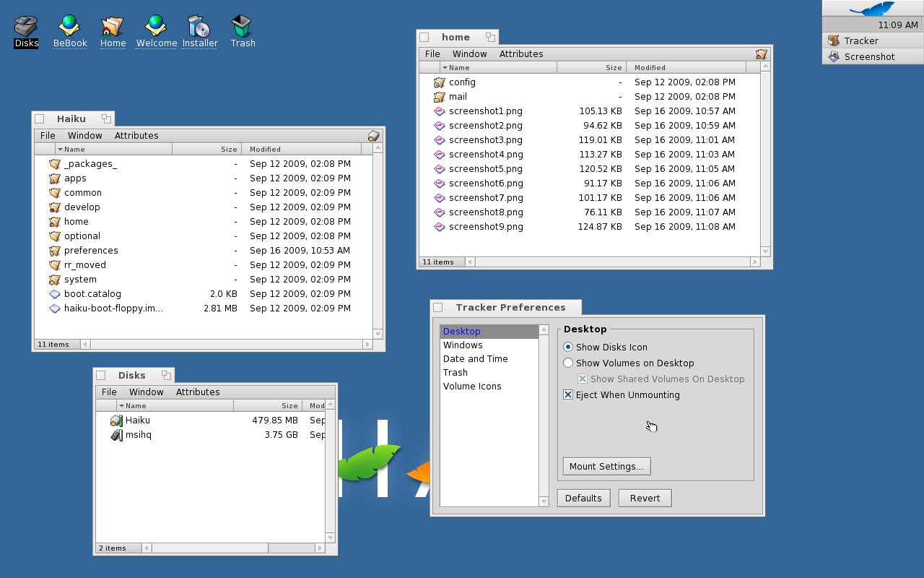The image size is (924, 578).
Task: Click the common folder icon
Action: click(55, 193)
